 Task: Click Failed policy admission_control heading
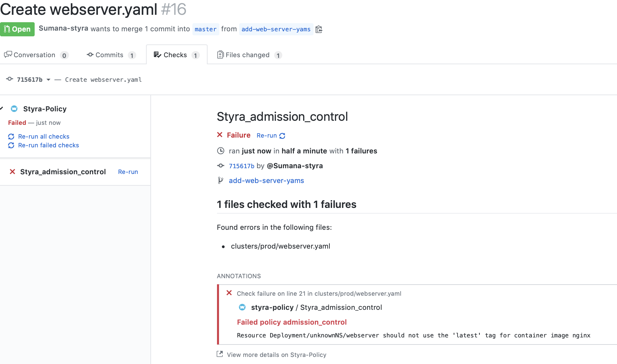coord(292,322)
